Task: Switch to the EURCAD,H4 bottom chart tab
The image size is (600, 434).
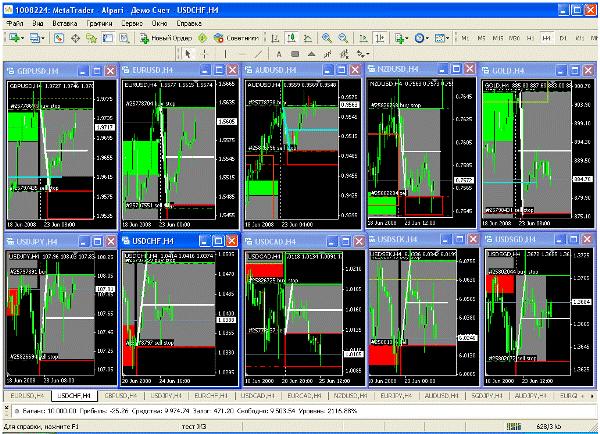Action: click(x=305, y=396)
